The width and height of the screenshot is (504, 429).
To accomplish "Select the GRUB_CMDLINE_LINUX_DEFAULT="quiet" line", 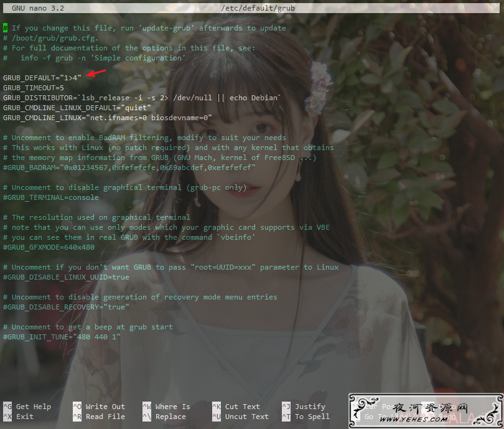I will [x=77, y=108].
